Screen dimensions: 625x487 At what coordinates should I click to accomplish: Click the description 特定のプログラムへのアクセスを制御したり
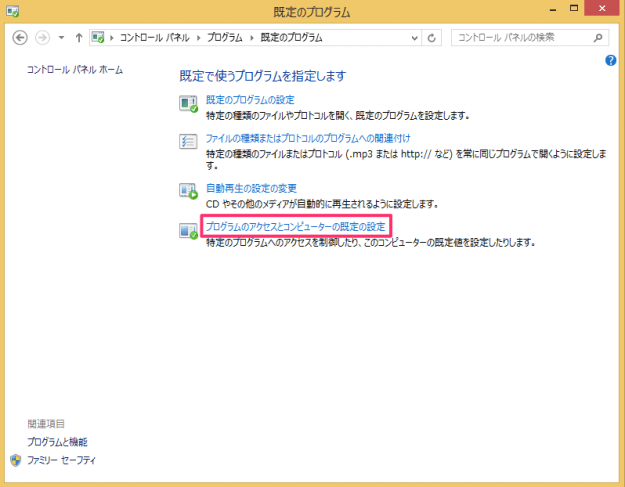pos(370,243)
